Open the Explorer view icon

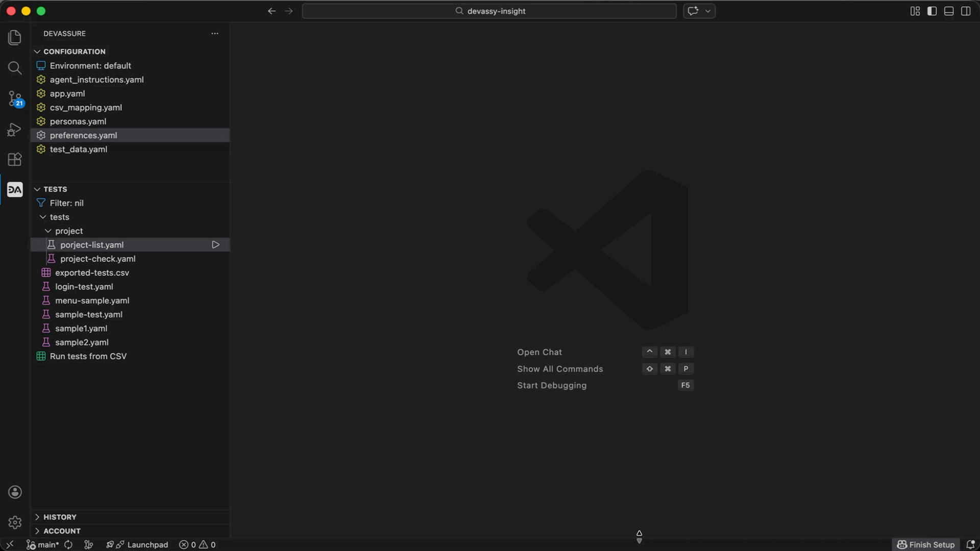point(15,37)
